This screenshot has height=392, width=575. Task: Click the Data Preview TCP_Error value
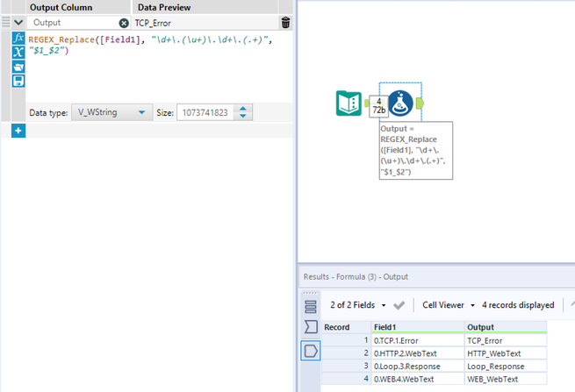point(153,23)
